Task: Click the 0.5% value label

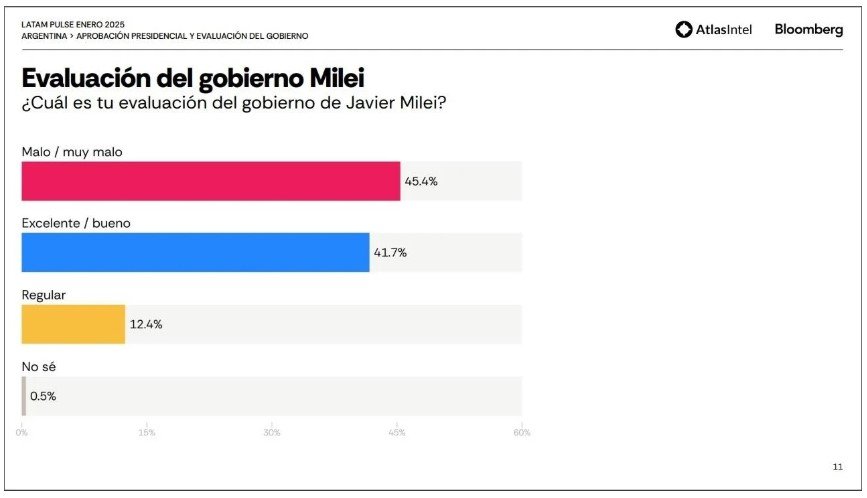Action: point(43,396)
